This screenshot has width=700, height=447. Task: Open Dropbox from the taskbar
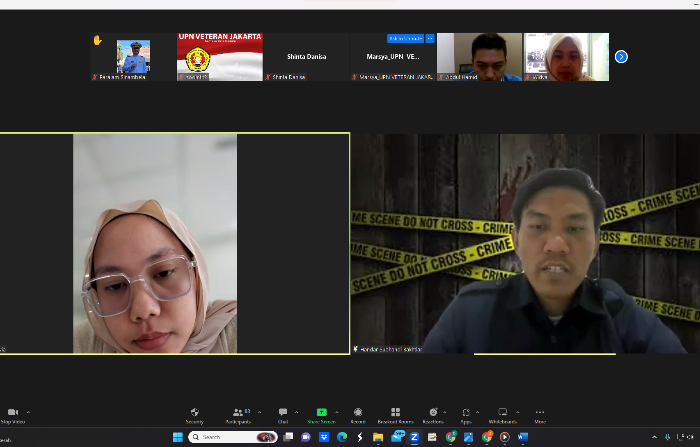click(x=324, y=437)
